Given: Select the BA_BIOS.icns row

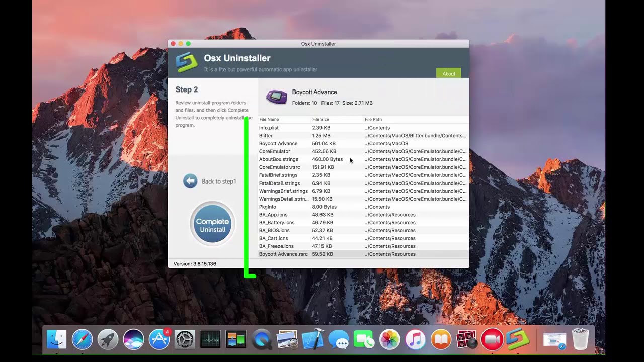Looking at the screenshot, I should [x=363, y=230].
